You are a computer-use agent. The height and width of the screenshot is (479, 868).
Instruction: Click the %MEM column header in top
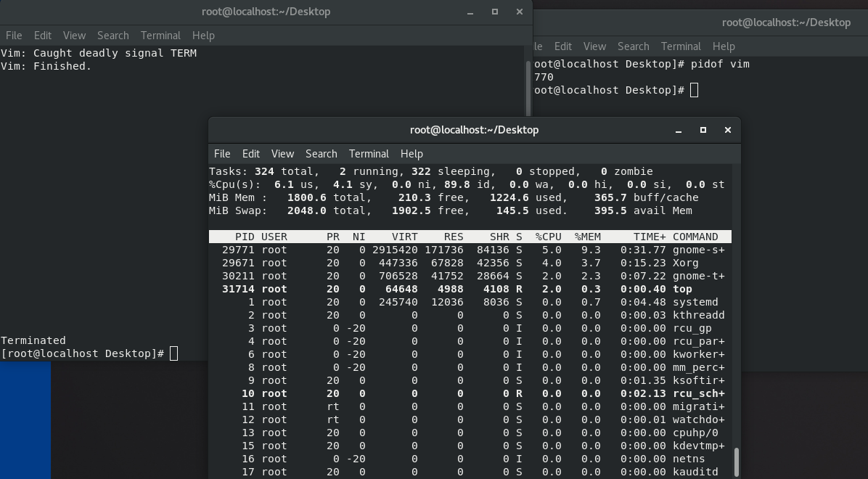tap(587, 237)
